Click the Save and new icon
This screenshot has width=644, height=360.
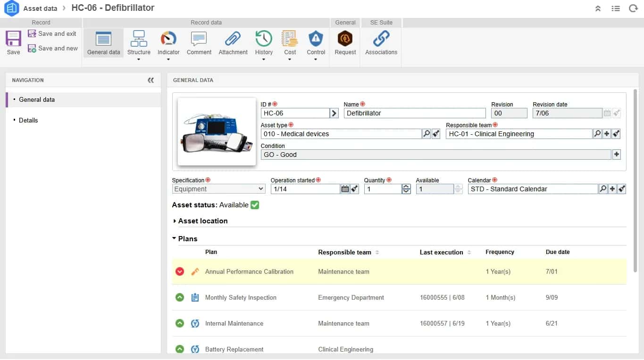coord(32,48)
